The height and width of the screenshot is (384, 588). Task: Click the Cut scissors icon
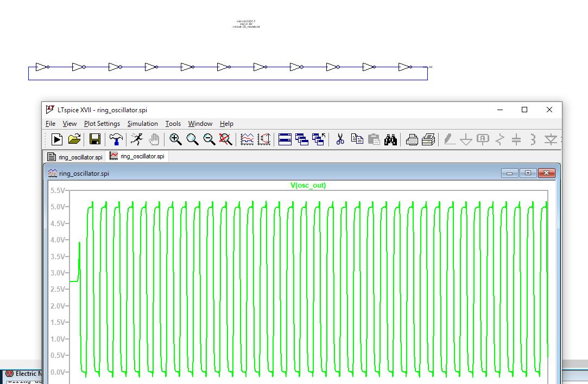click(340, 139)
